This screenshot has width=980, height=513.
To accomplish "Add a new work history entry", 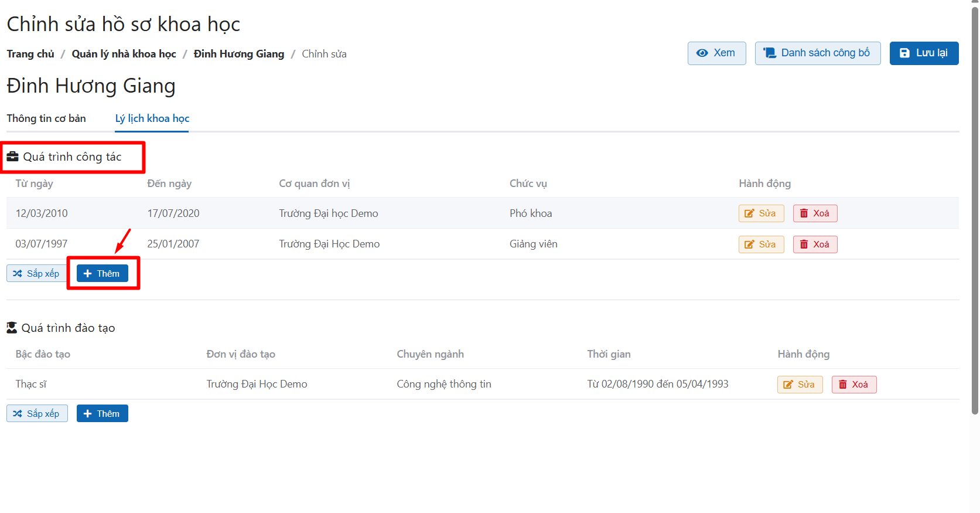I will pyautogui.click(x=103, y=274).
